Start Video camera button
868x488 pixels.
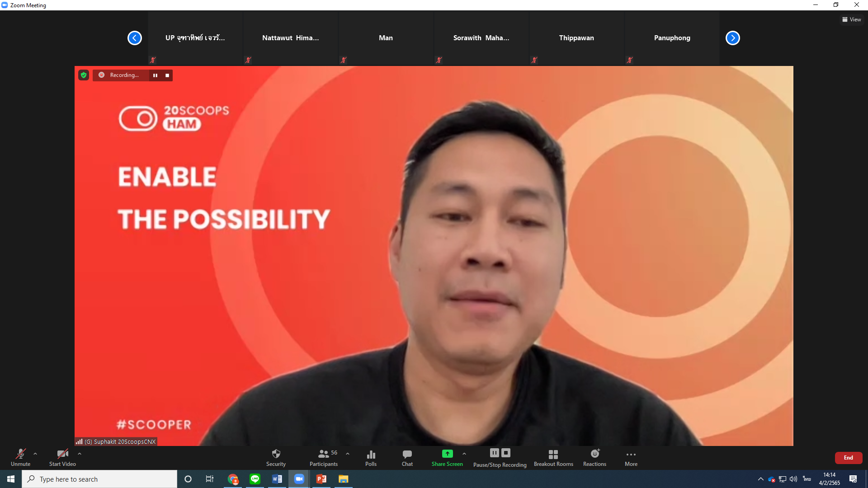(62, 457)
